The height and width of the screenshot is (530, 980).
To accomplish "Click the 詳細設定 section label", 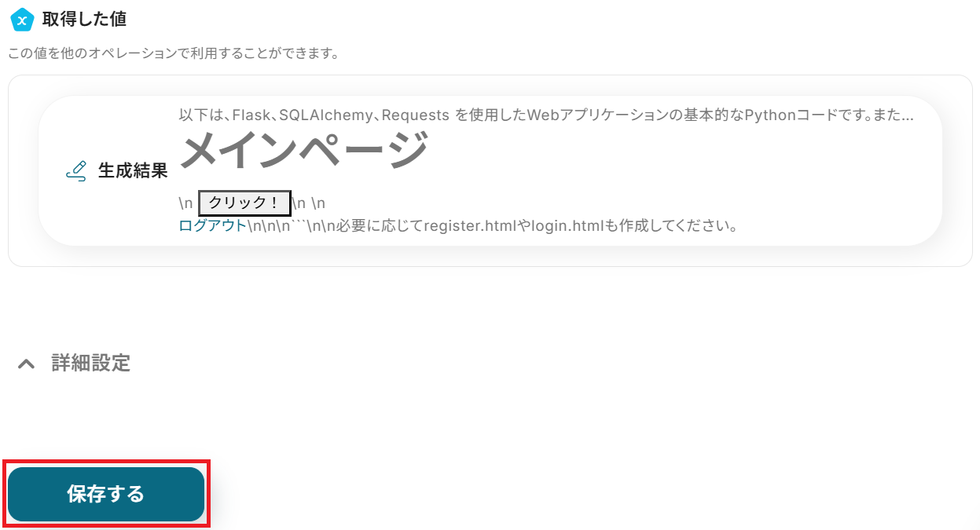I will coord(91,363).
